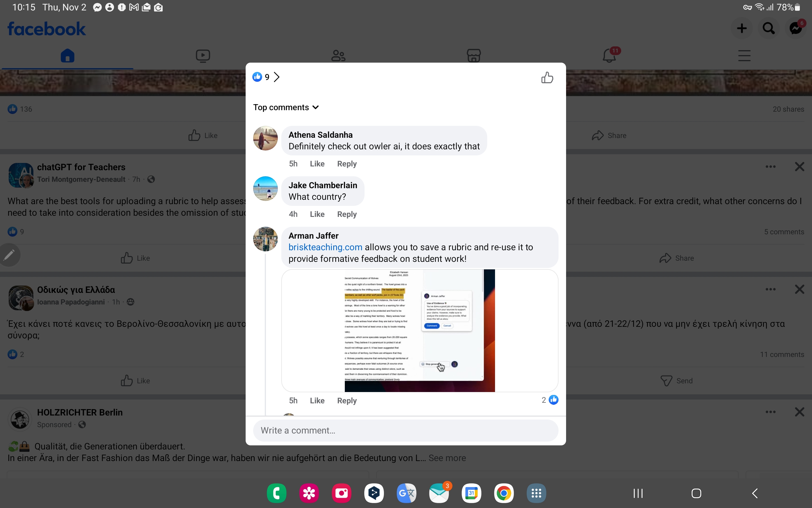Reply to Jake Chamberlain's comment
Image resolution: width=812 pixels, height=508 pixels.
(x=347, y=214)
